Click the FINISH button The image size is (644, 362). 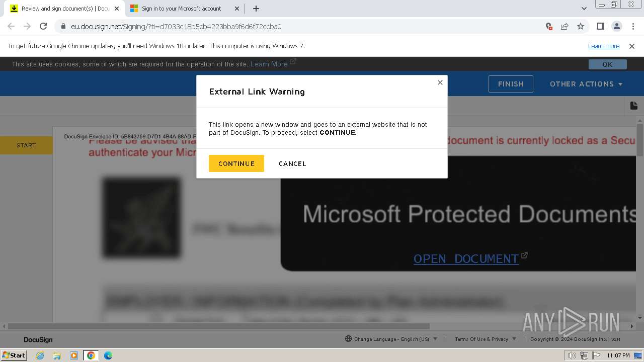pyautogui.click(x=511, y=84)
